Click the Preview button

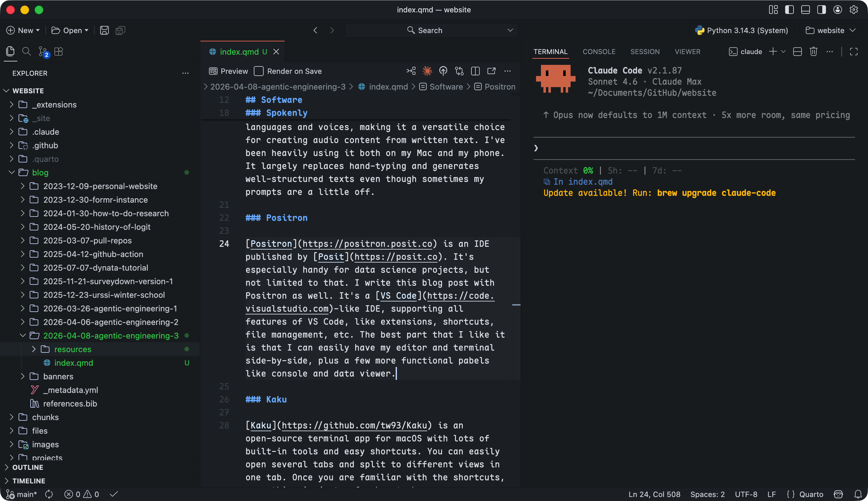pyautogui.click(x=229, y=71)
